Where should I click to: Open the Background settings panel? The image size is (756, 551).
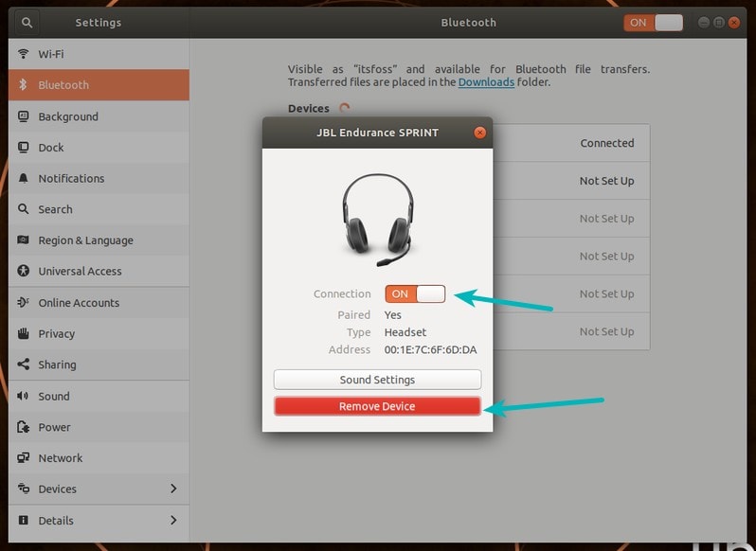(99, 116)
